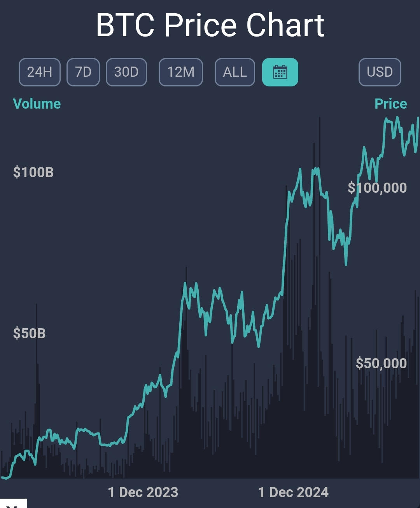Display the ALL time history
This screenshot has width=420, height=508.
pyautogui.click(x=235, y=72)
